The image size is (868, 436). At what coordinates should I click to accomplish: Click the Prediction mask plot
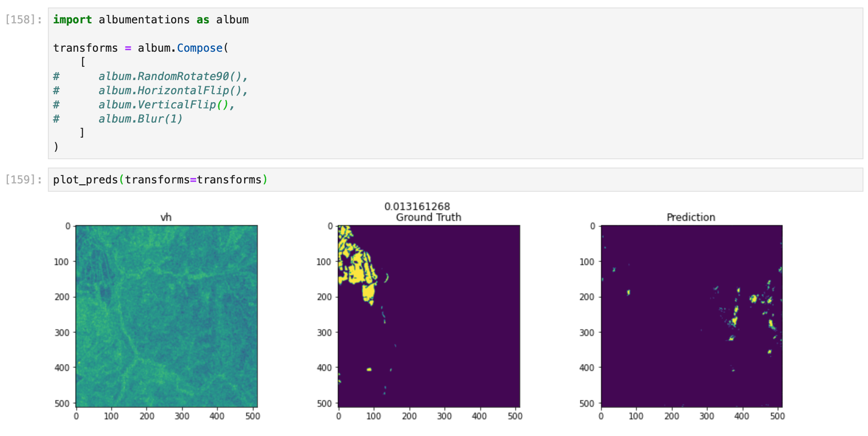tap(691, 316)
